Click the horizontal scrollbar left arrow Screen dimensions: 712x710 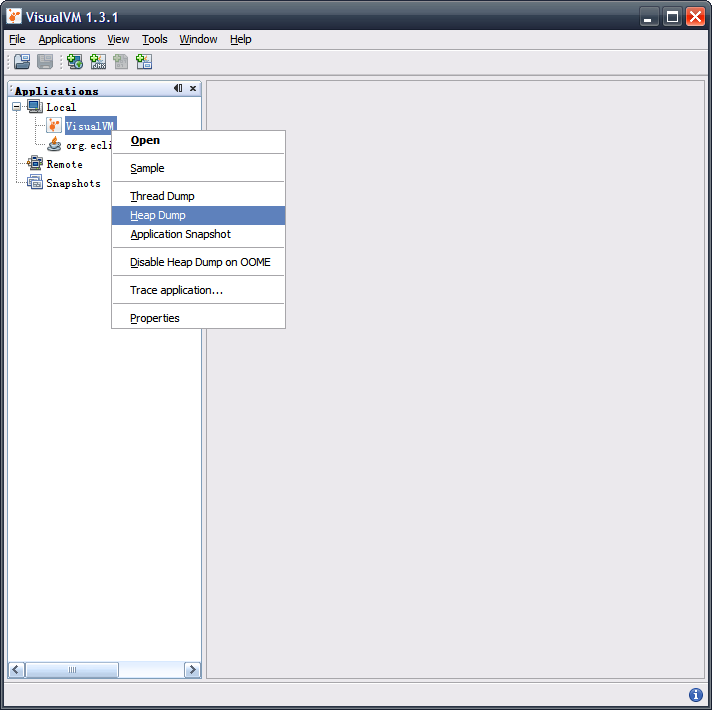pos(16,670)
